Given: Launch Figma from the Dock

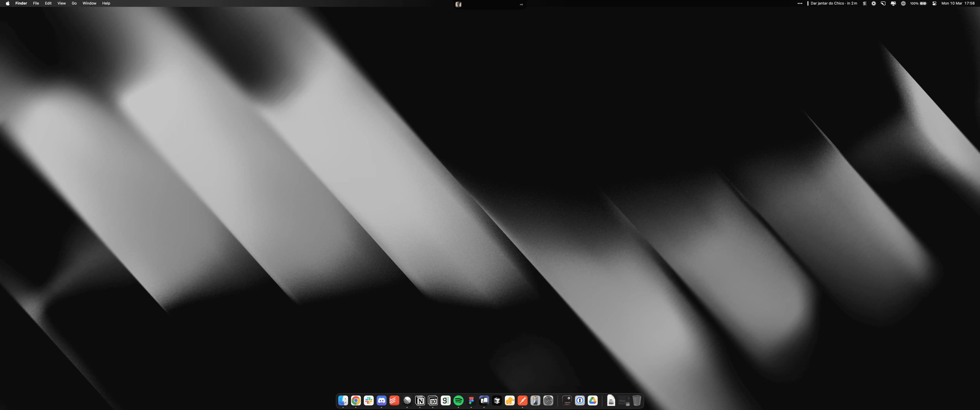Looking at the screenshot, I should pyautogui.click(x=471, y=400).
